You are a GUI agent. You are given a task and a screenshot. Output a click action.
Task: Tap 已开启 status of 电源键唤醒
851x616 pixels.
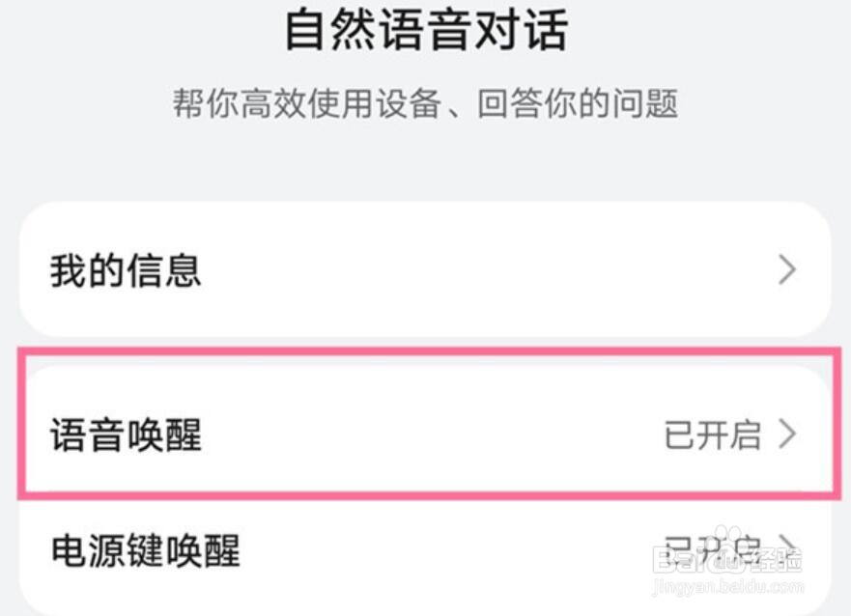pos(713,548)
